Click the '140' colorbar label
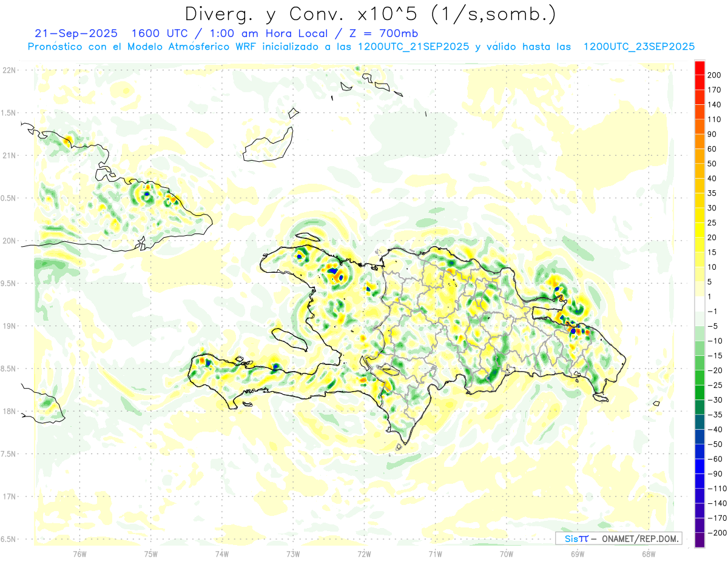This screenshot has height=562, width=728. tap(715, 105)
